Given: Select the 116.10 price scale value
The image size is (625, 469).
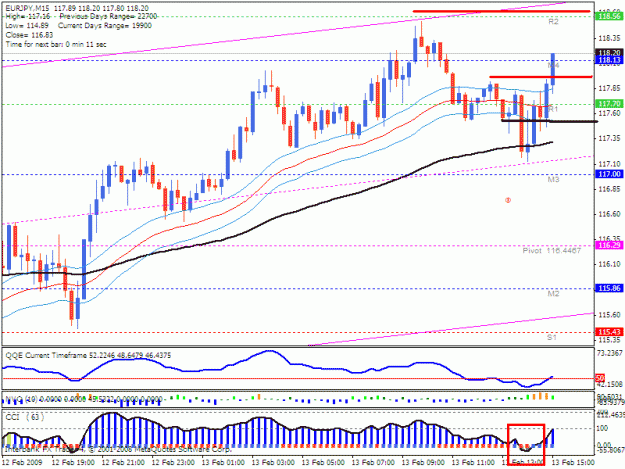Looking at the screenshot, I should pos(609,264).
